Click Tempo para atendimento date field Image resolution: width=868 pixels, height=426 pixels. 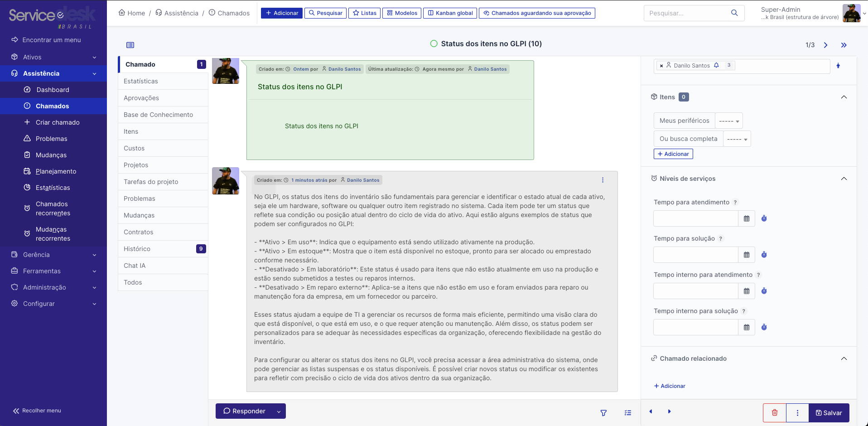coord(696,218)
